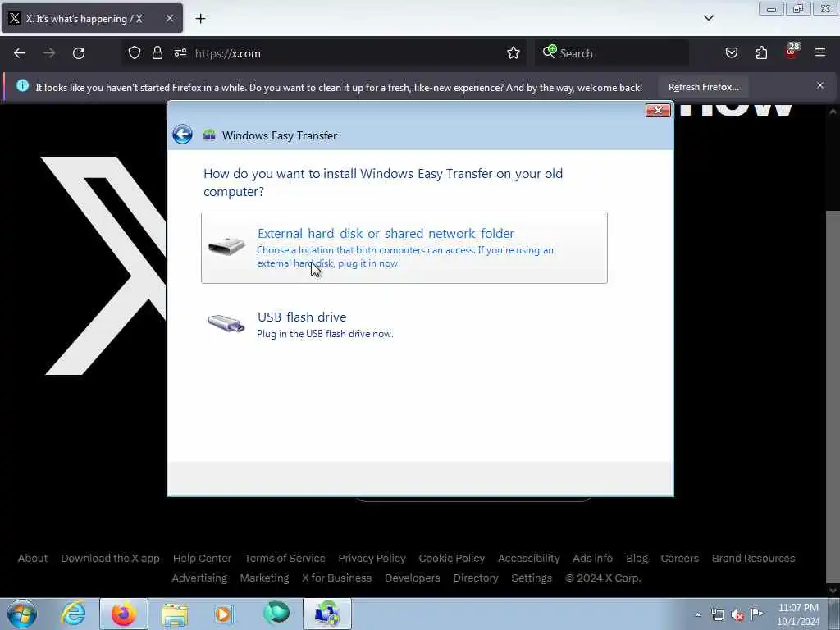Launch Internet Explorer from taskbar
This screenshot has height=630, width=840.
[x=73, y=614]
